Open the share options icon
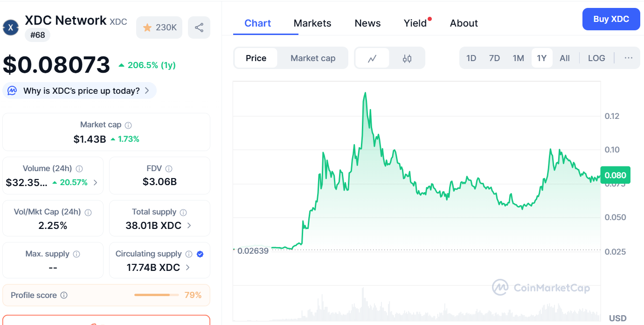This screenshot has width=644, height=325. point(199,28)
